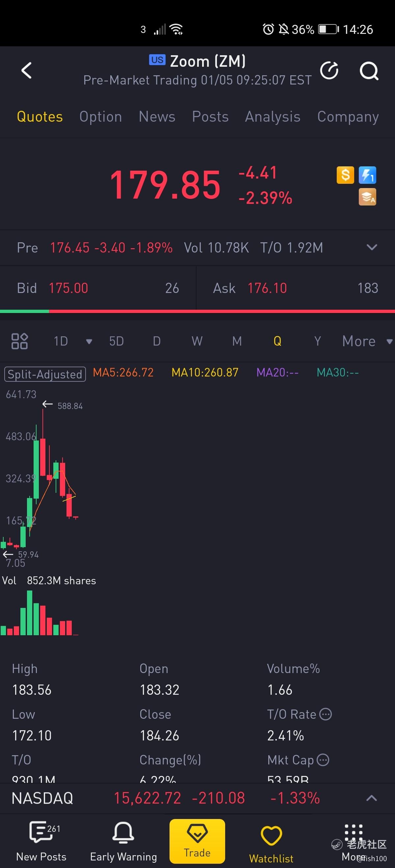Select the D daily chart period

pyautogui.click(x=156, y=341)
